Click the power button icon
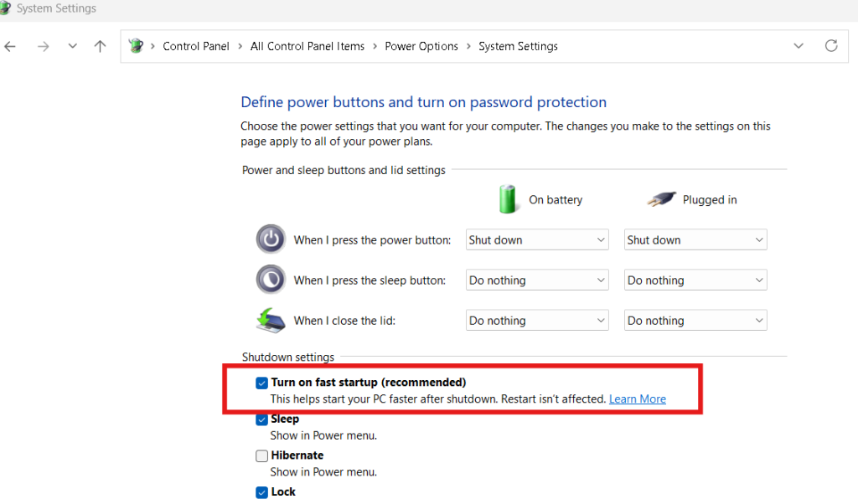The width and height of the screenshot is (858, 504). [x=270, y=239]
